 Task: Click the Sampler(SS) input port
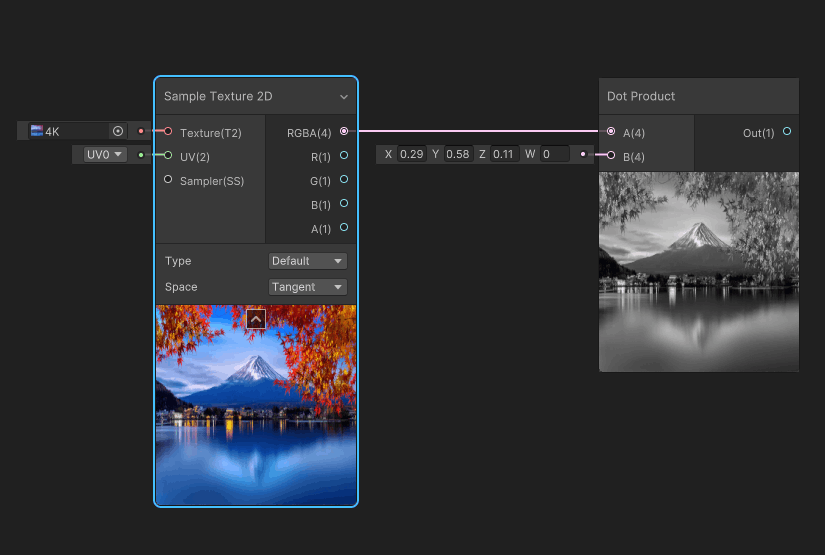point(168,179)
